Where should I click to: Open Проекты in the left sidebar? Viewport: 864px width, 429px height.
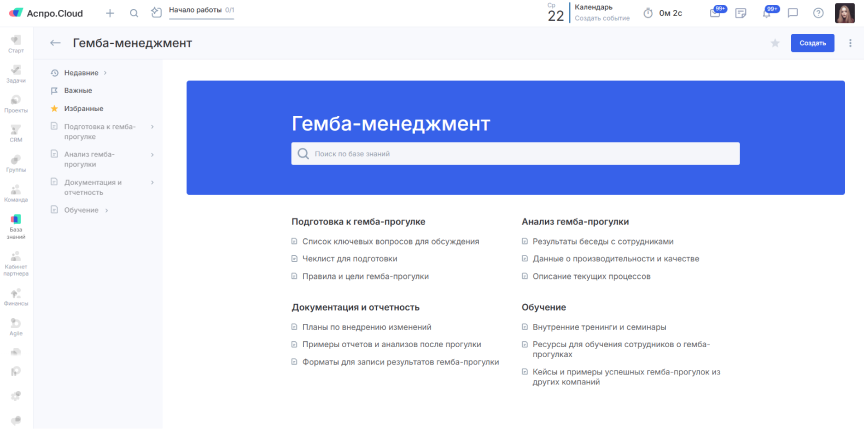pos(16,104)
